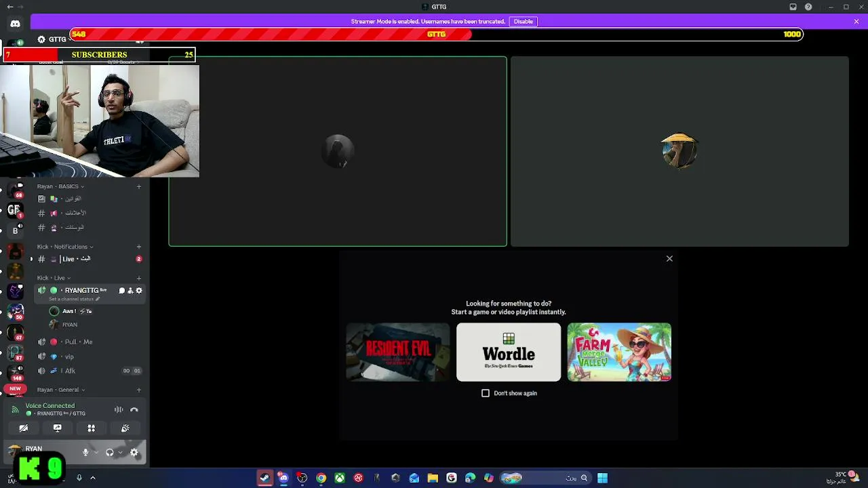Collapse the Rayan - General category
Viewport: 868px width, 488px height.
pos(61,390)
